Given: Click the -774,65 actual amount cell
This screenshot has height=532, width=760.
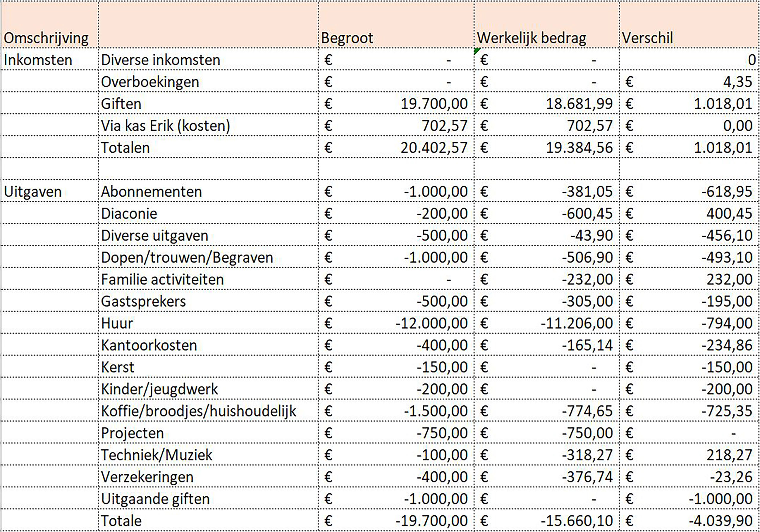Looking at the screenshot, I should pyautogui.click(x=547, y=411).
